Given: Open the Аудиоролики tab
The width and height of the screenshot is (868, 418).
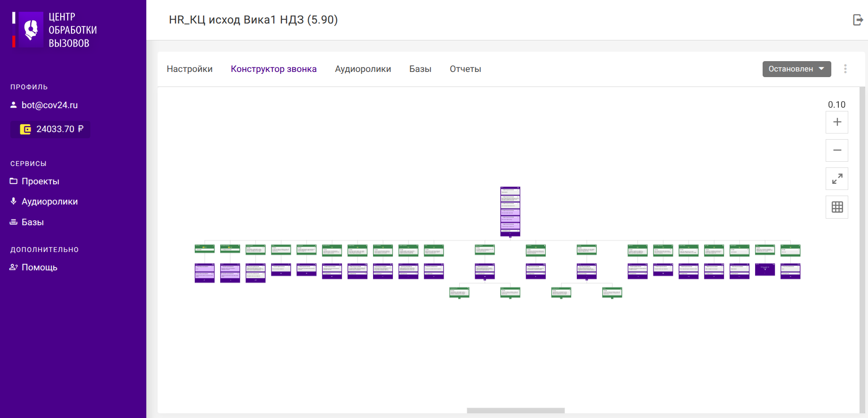Looking at the screenshot, I should [x=363, y=69].
